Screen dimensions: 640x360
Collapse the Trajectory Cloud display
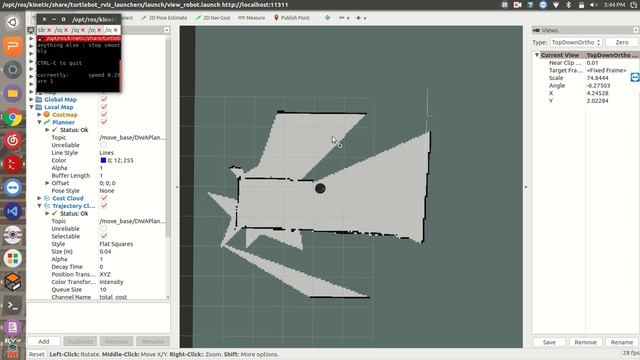click(39, 206)
